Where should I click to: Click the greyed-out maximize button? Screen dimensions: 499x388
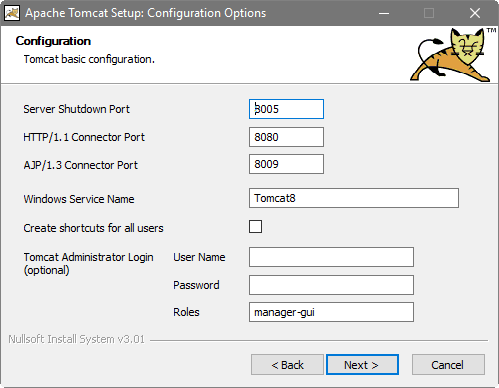pos(429,13)
